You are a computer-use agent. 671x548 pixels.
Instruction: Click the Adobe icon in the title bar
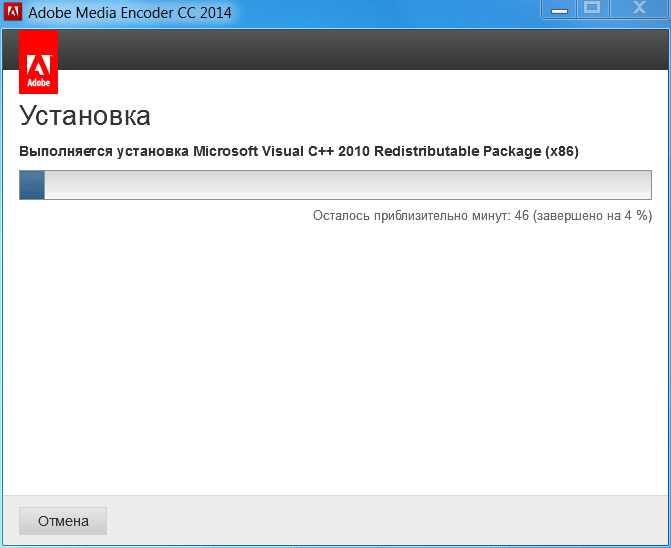(x=12, y=12)
